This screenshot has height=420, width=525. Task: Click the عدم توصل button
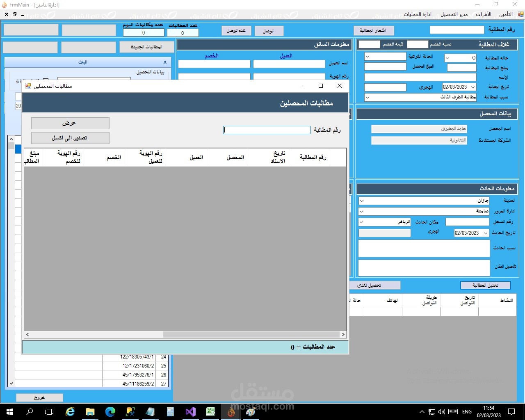point(236,31)
